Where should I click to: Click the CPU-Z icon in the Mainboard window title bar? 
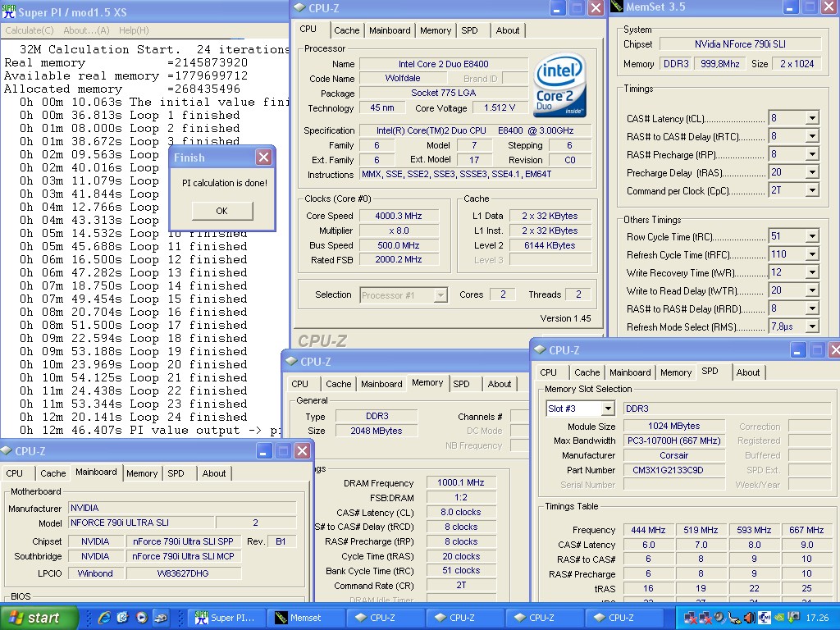(x=7, y=451)
